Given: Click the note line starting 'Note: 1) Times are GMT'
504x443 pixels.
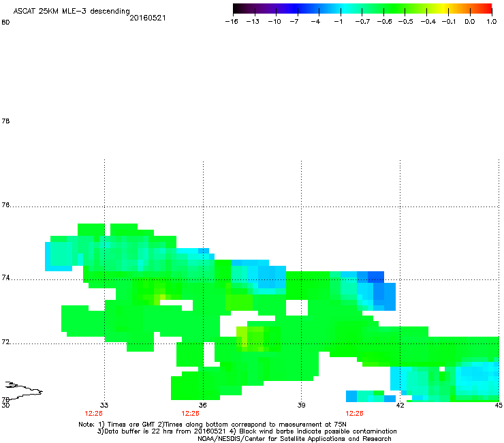Looking at the screenshot, I should (x=212, y=425).
